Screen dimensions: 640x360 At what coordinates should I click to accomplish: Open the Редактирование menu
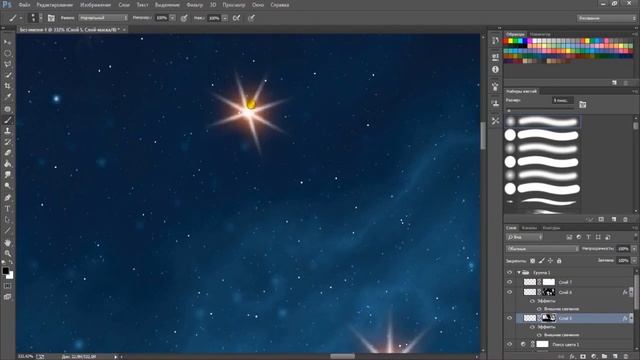tap(55, 5)
